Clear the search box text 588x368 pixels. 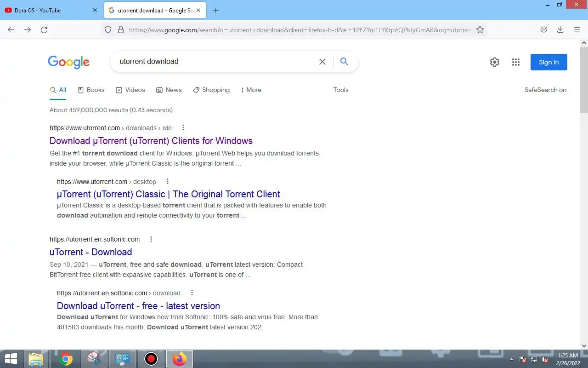point(322,62)
